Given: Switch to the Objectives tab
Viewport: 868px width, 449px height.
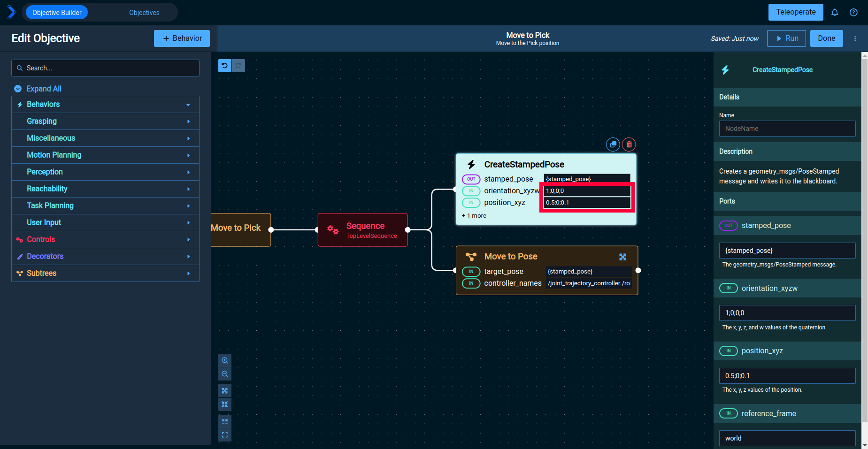Looking at the screenshot, I should 144,13.
